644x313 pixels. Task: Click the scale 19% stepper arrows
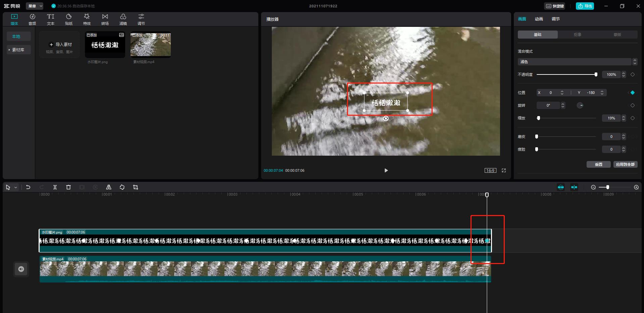(624, 118)
